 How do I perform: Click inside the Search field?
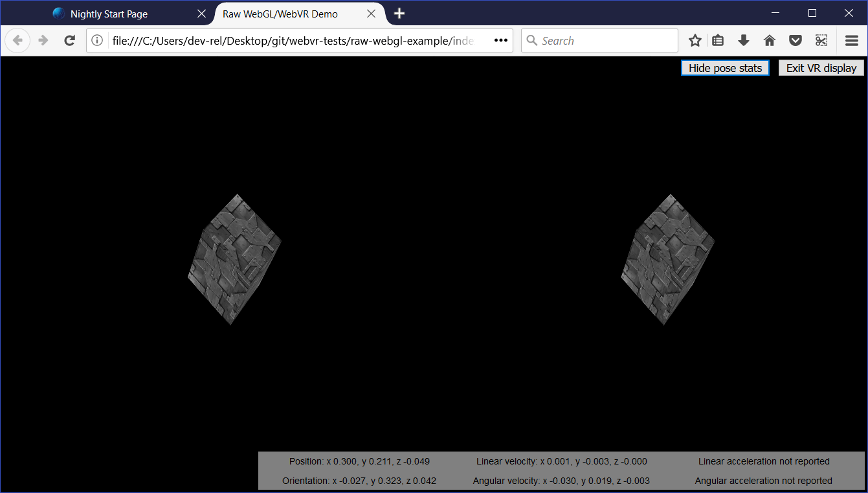599,40
